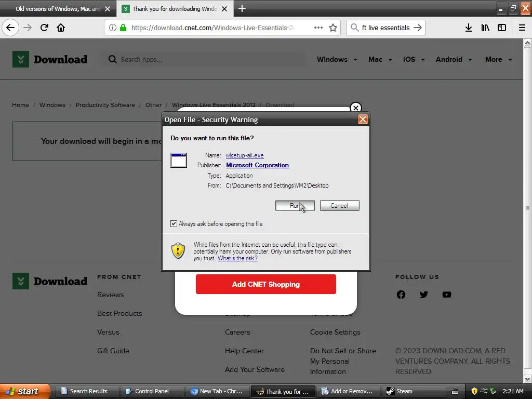Screen dimensions: 532x399
Task: Click the Facebook icon under Follow Us
Action: 401,295
